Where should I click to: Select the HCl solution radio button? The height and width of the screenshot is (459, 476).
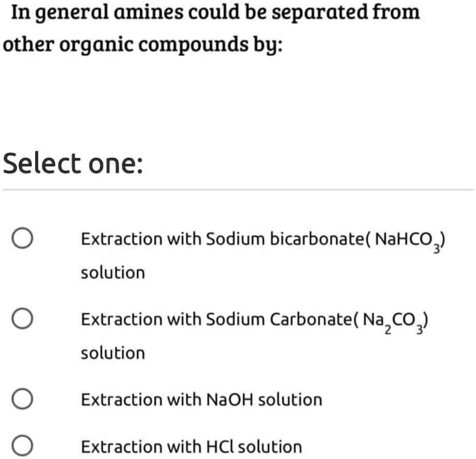[x=21, y=443]
